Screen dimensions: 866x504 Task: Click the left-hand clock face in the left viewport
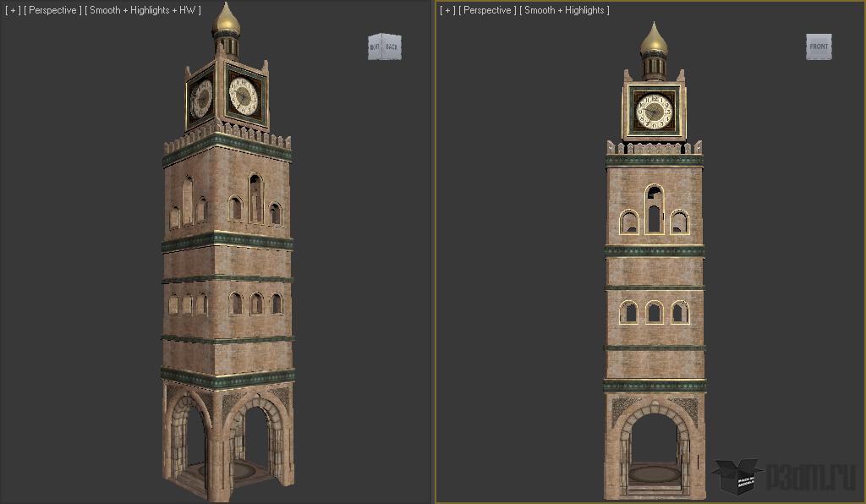[x=201, y=98]
